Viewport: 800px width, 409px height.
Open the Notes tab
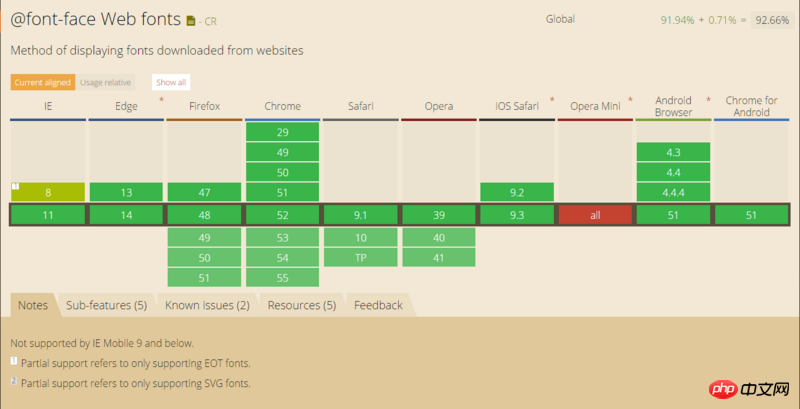tap(33, 305)
